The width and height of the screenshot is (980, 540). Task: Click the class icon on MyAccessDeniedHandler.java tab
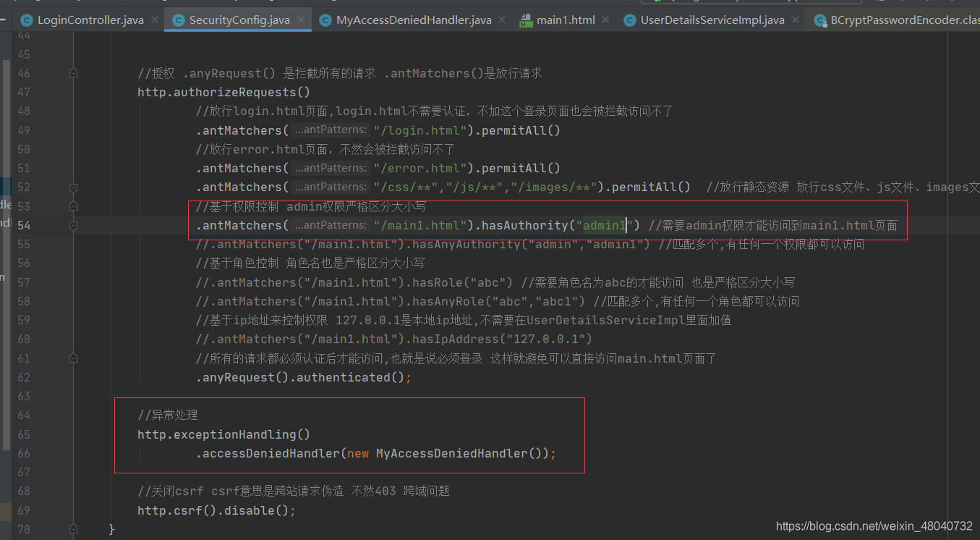[325, 20]
